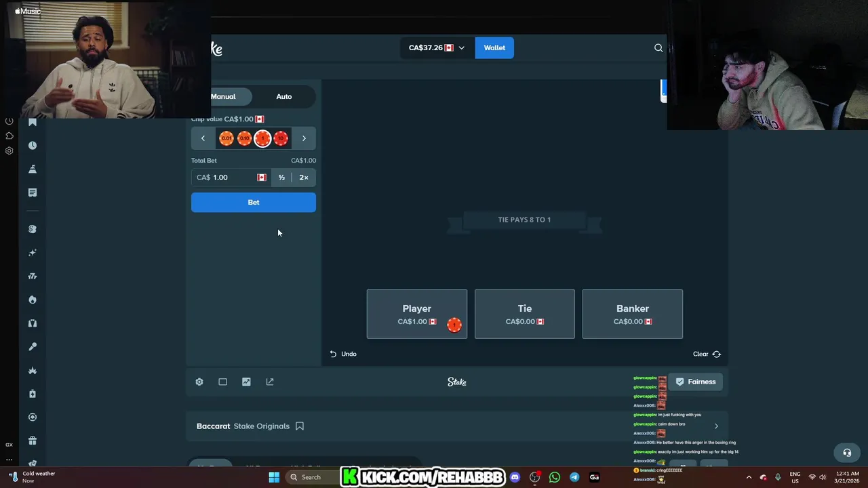This screenshot has width=868, height=488.
Task: Select the 10 value chip
Action: coord(281,138)
